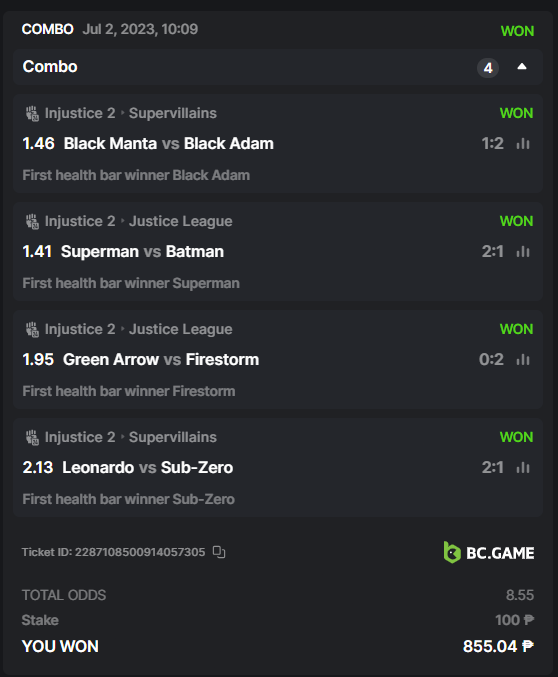Open Superman vs Batman match
Image resolution: width=558 pixels, height=677 pixels.
pyautogui.click(x=142, y=251)
